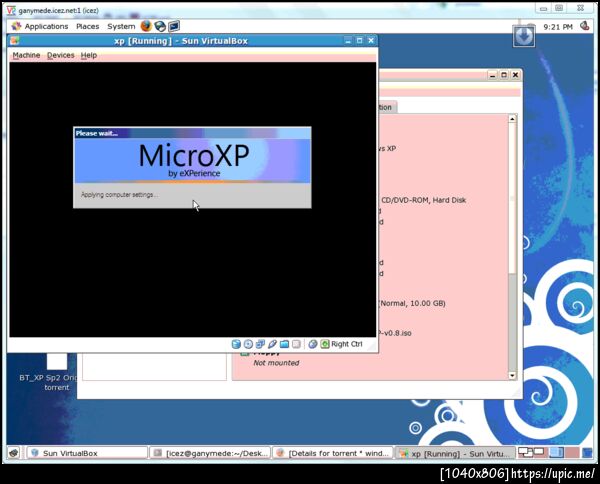Open the Machine menu in VirtualBox
This screenshot has height=484, width=600.
point(26,55)
